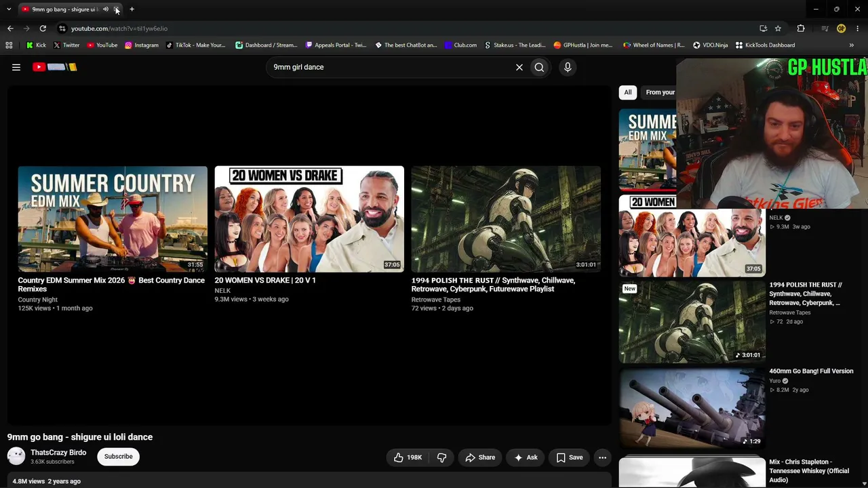The height and width of the screenshot is (488, 868).
Task: Clear the search box with the X icon
Action: (x=519, y=67)
